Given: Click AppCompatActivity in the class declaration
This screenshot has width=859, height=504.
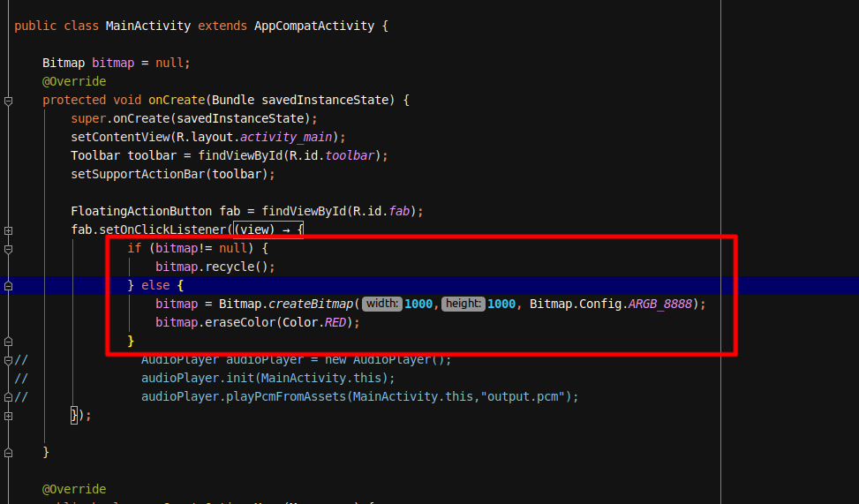Looking at the screenshot, I should click(314, 26).
